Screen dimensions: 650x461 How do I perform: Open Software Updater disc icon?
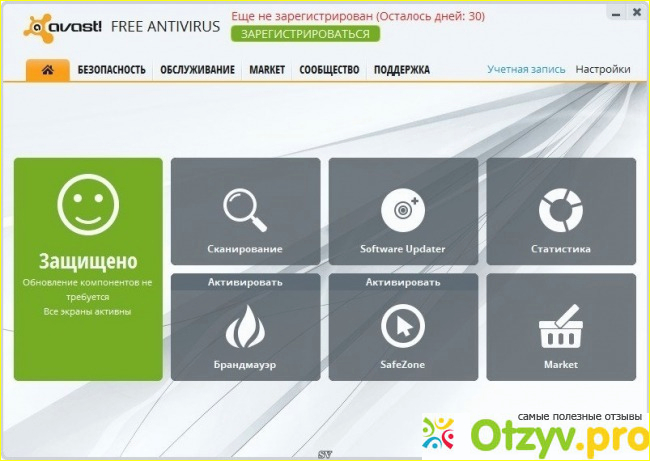click(402, 208)
